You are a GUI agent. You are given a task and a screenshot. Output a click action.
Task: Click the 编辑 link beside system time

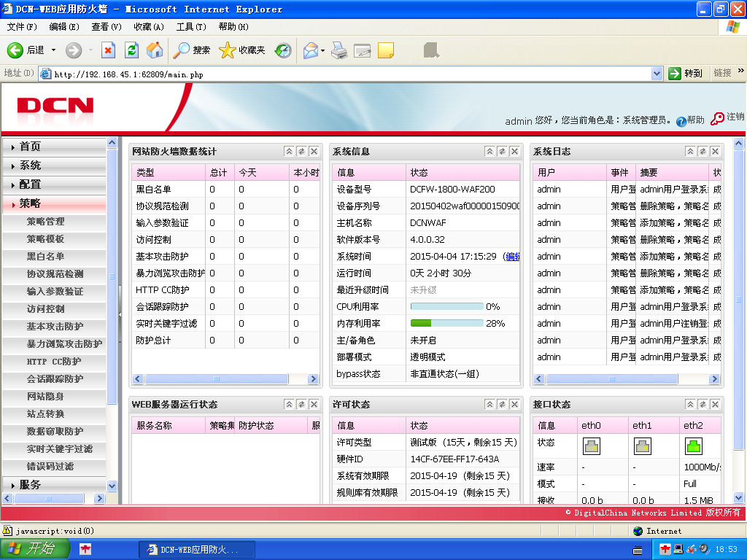click(x=513, y=257)
